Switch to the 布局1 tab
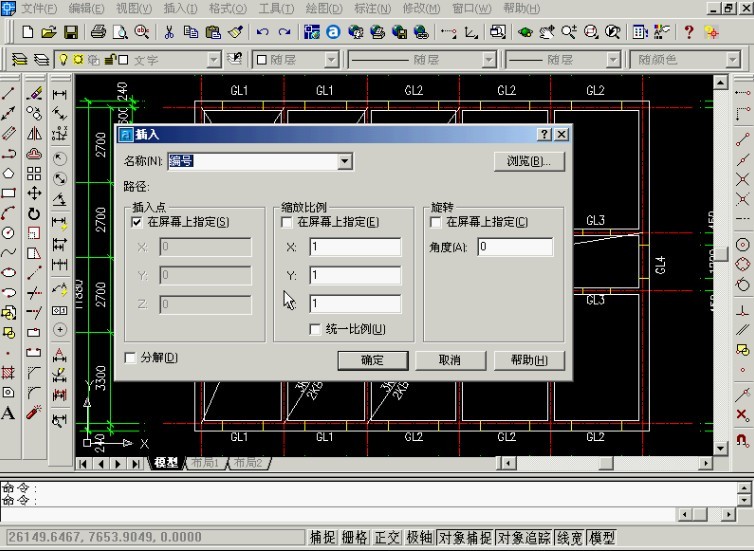The image size is (754, 551). [x=205, y=463]
